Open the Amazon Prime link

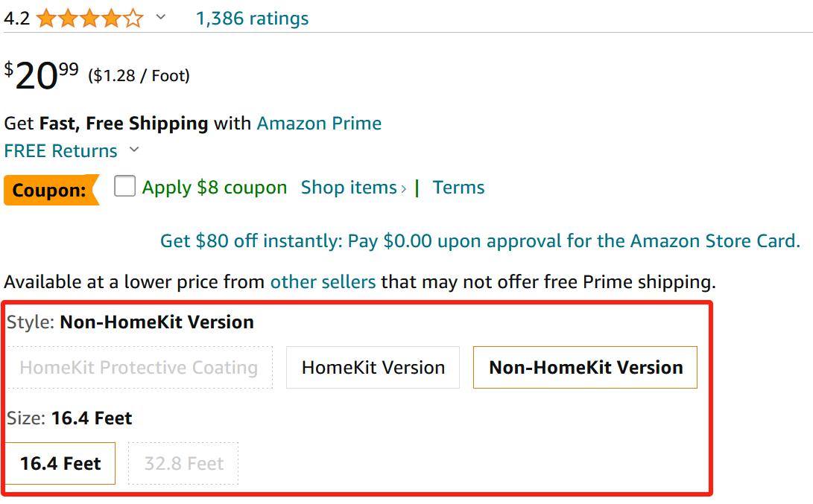click(319, 123)
